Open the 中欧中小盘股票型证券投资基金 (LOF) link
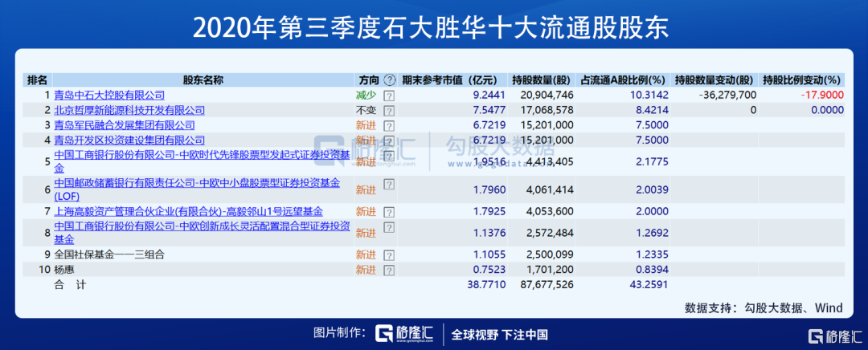 tap(197, 189)
